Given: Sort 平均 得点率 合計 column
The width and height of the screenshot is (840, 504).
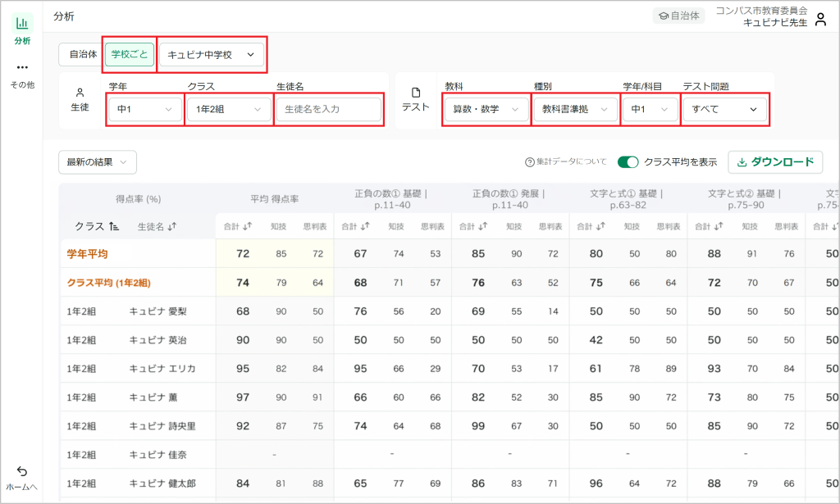Looking at the screenshot, I should (x=247, y=227).
